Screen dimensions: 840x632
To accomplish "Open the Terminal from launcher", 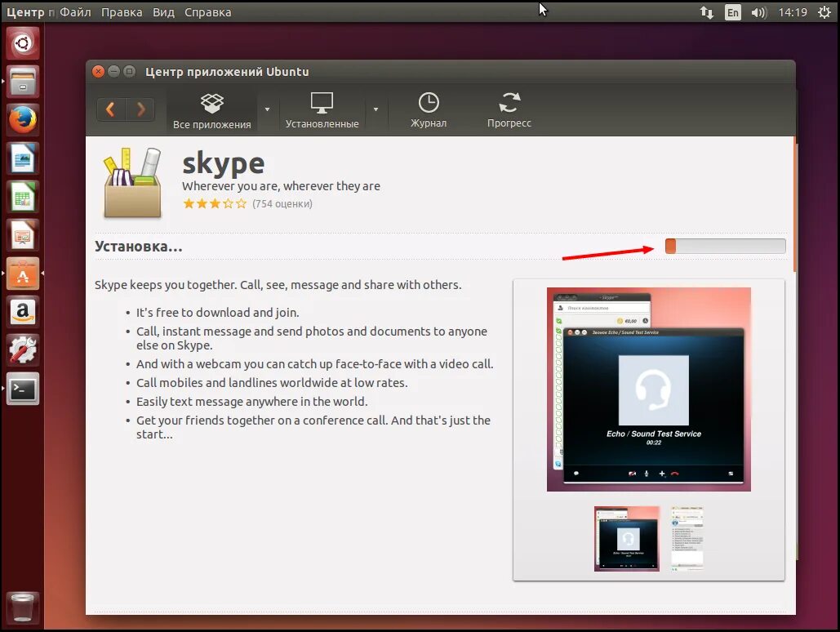I will pyautogui.click(x=23, y=389).
